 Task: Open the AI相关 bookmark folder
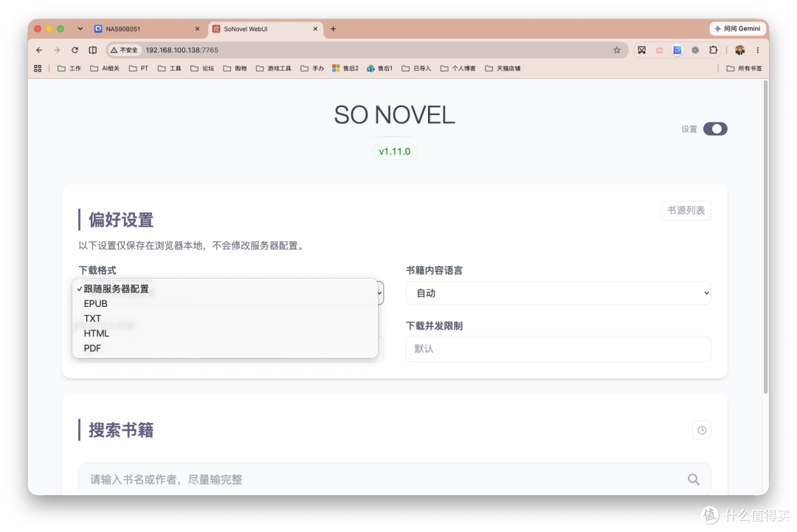[105, 68]
